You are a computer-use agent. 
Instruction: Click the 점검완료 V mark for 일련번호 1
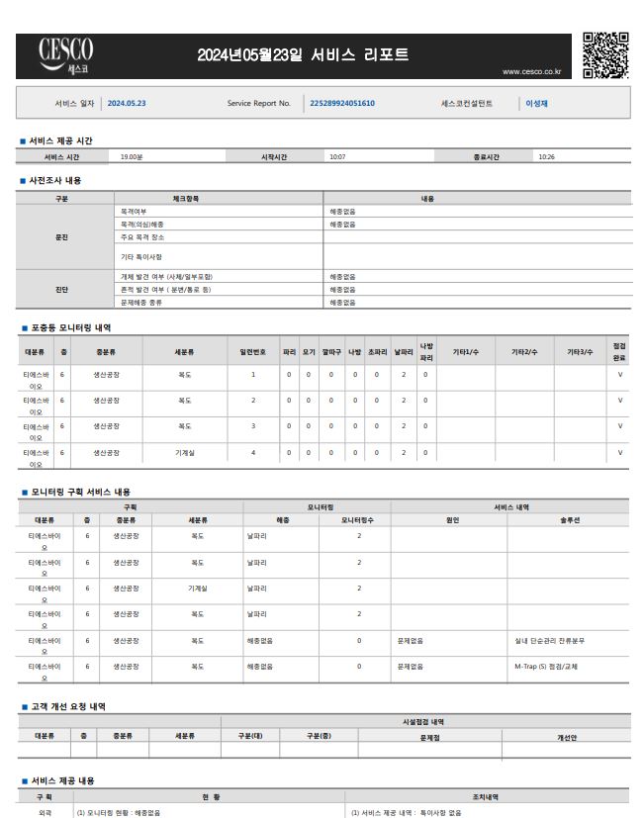[620, 375]
